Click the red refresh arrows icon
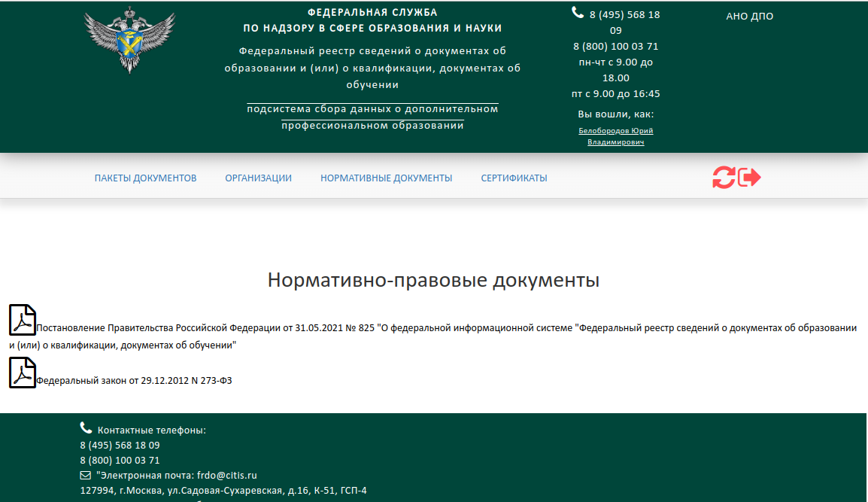The height and width of the screenshot is (502, 868). (724, 178)
